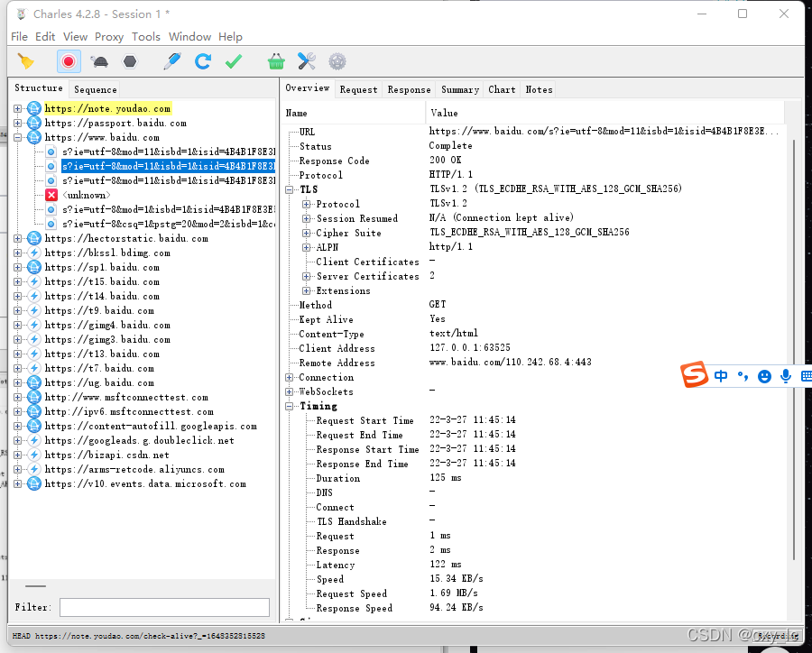812x653 pixels.
Task: Click the Overview pane vertical scrollbar
Action: (x=794, y=350)
